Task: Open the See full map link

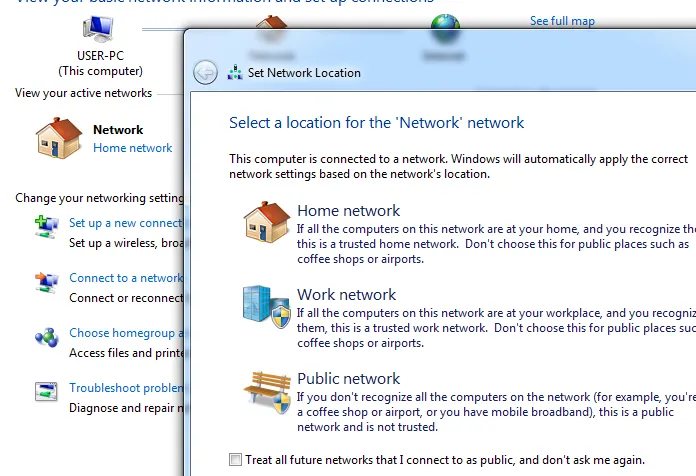Action: tap(562, 21)
